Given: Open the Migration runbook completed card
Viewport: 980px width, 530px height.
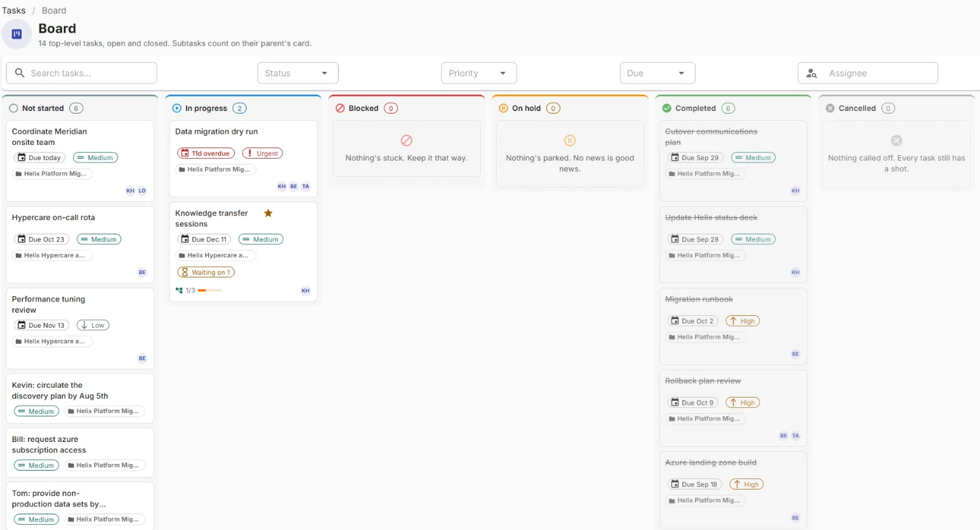Looking at the screenshot, I should 733,326.
